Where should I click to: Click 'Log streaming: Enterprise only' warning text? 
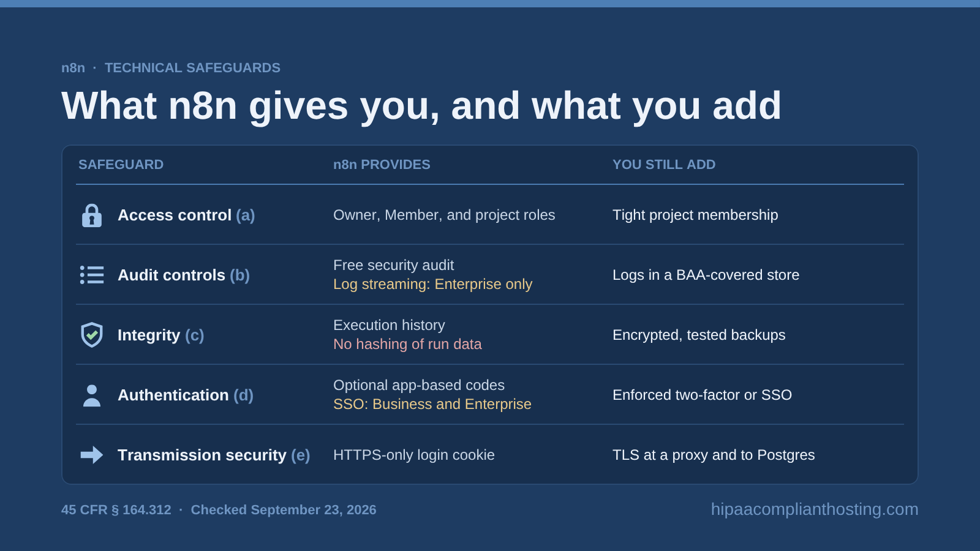pos(432,284)
